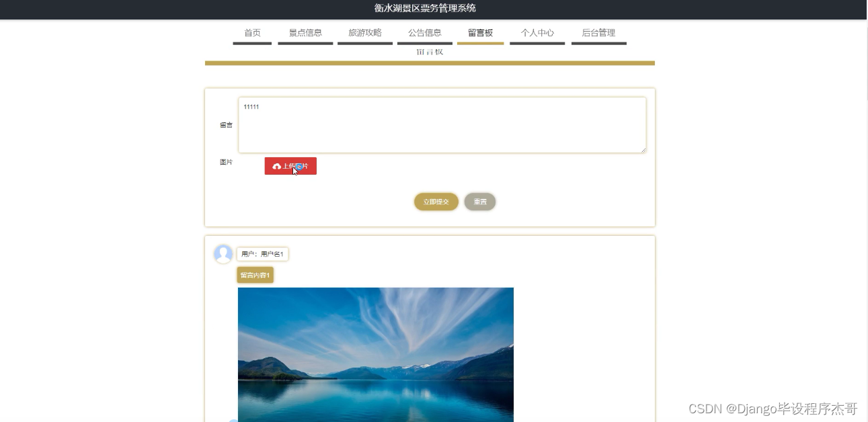Click inside the 留言 message textarea
This screenshot has height=422, width=868.
tap(442, 125)
